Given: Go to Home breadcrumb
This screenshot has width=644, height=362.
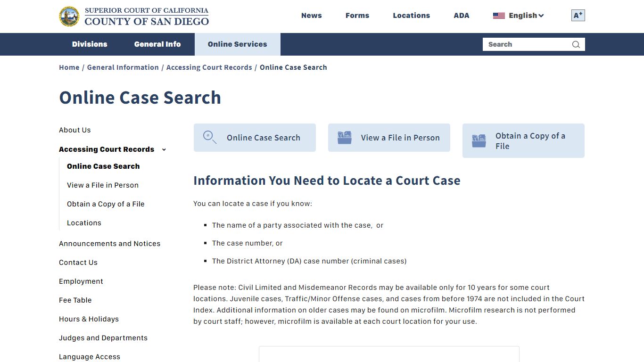Looking at the screenshot, I should point(69,67).
